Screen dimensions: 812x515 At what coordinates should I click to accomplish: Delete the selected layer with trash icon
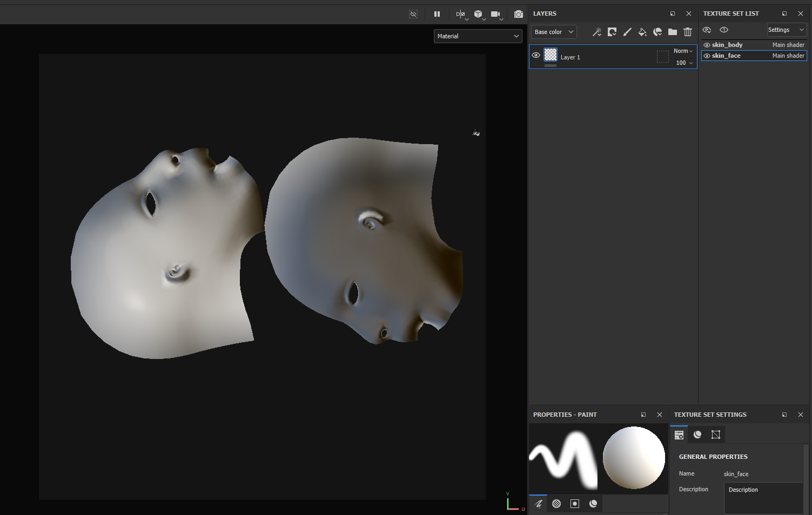pyautogui.click(x=688, y=32)
